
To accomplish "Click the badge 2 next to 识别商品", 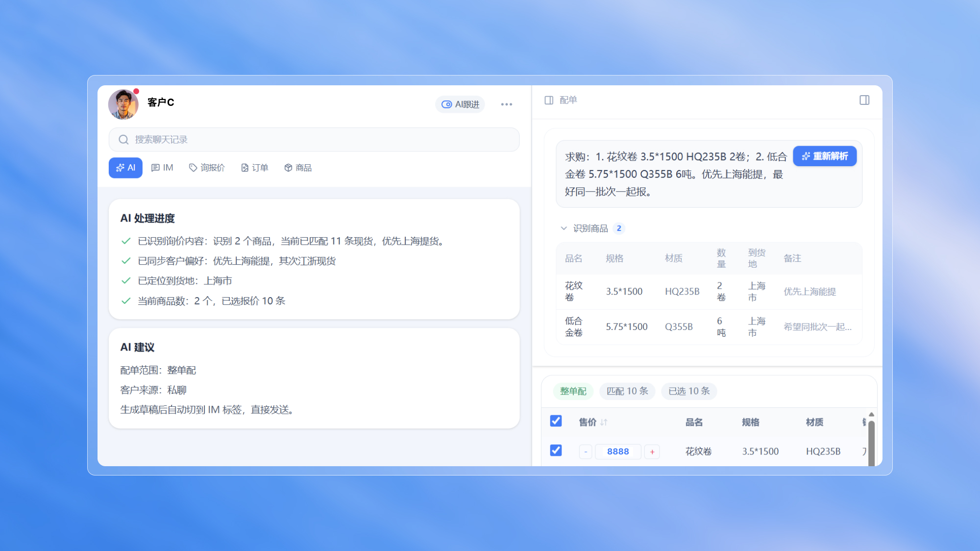I will coord(619,228).
